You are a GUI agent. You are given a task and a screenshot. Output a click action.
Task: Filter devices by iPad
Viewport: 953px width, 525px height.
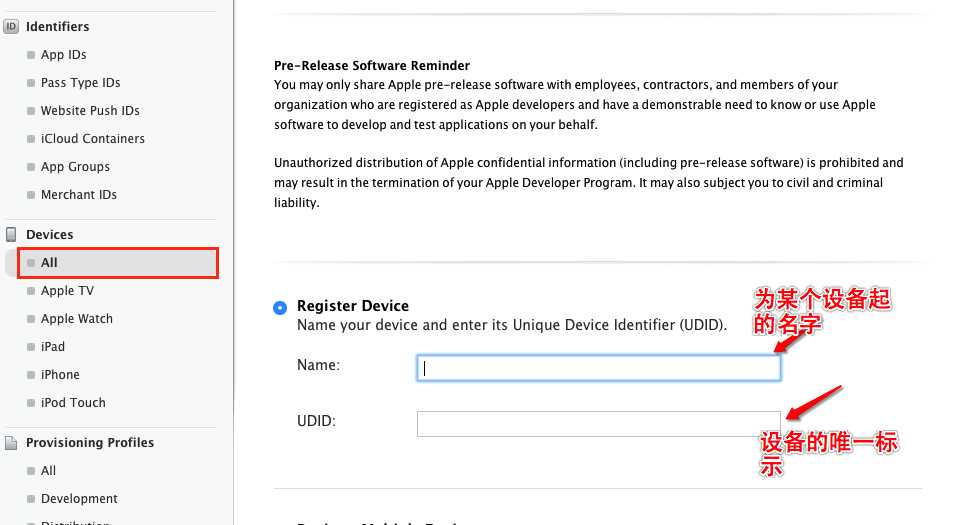tap(53, 347)
